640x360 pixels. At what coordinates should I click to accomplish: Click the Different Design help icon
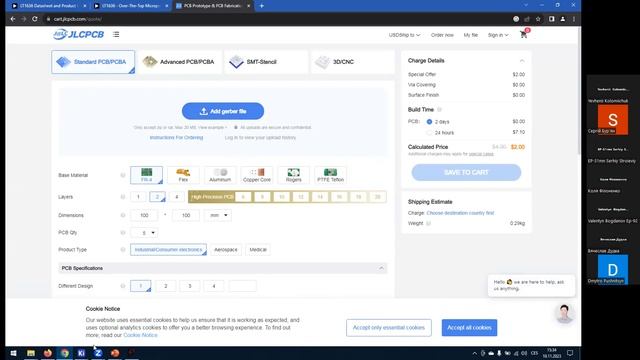coord(123,286)
